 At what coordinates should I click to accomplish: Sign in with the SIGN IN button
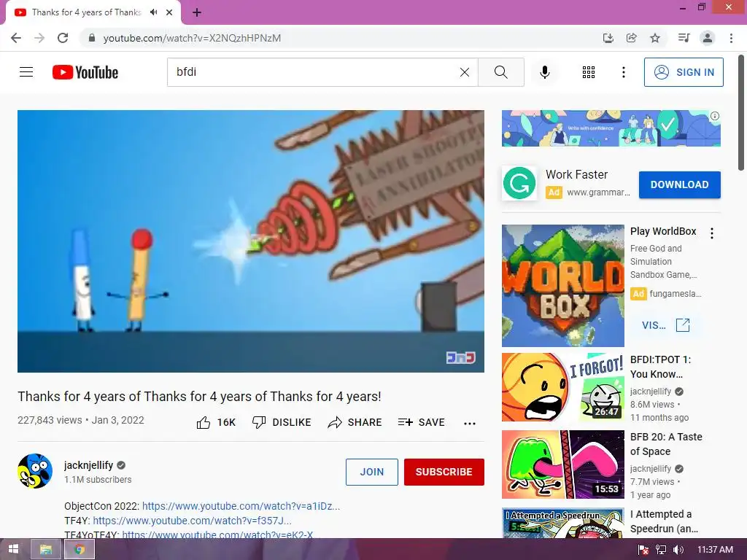click(x=684, y=72)
